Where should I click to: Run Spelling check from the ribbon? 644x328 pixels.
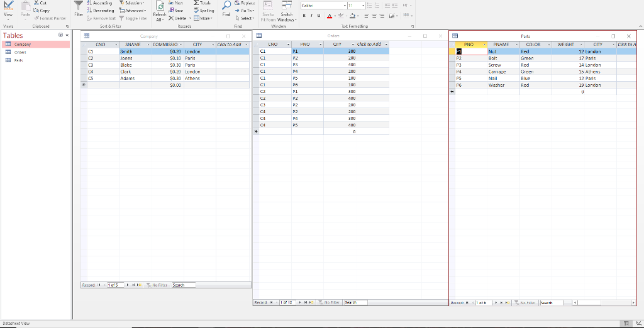(204, 11)
